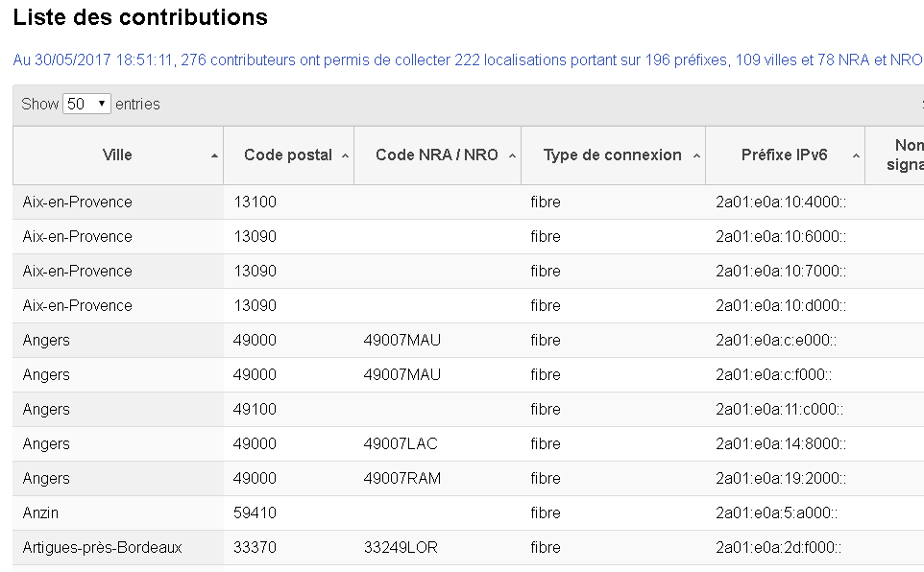924x572 pixels.
Task: Click the Préfixe IPv6 column header
Action: click(785, 155)
